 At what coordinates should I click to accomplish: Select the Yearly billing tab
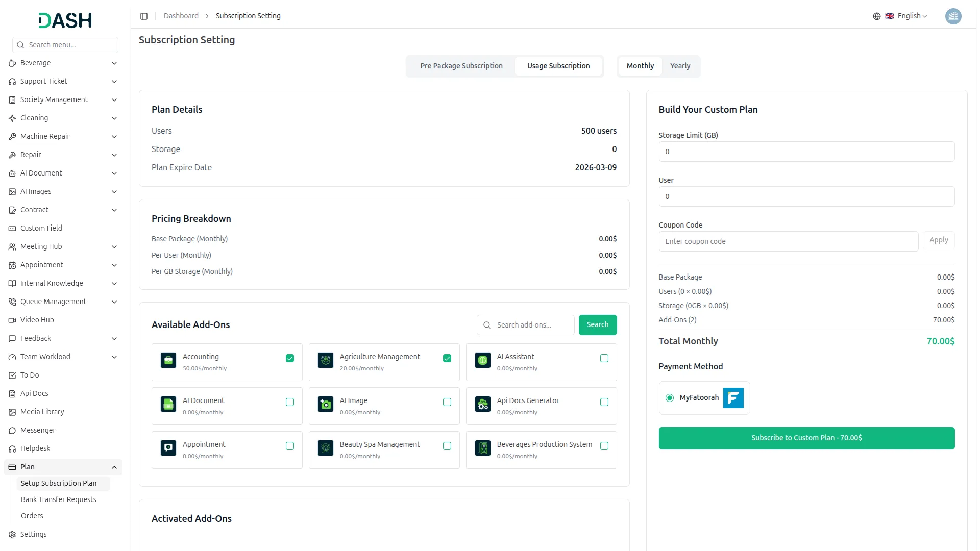pyautogui.click(x=680, y=66)
